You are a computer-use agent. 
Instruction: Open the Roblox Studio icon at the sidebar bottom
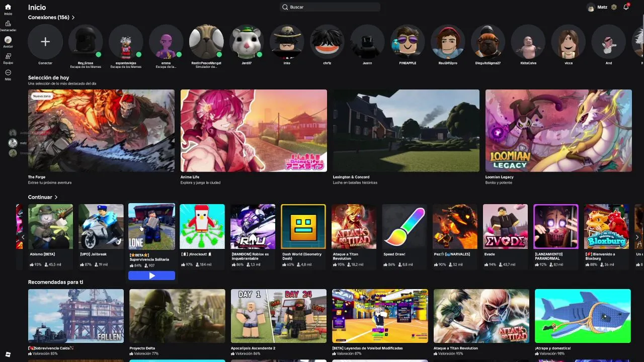click(x=8, y=354)
